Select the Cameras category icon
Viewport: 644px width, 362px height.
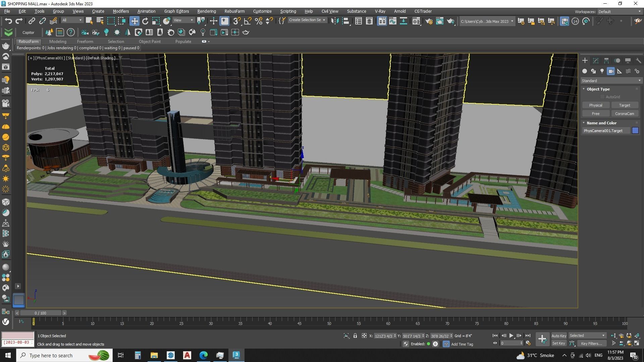(611, 71)
